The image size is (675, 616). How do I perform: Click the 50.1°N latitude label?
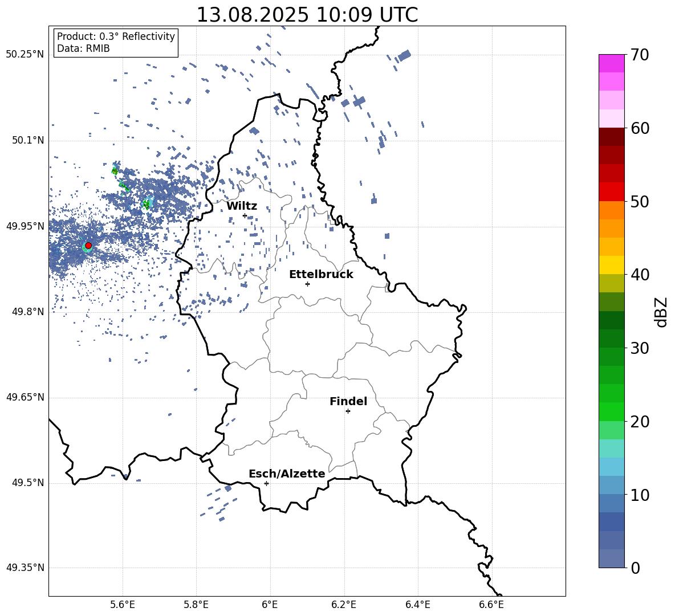[x=28, y=140]
